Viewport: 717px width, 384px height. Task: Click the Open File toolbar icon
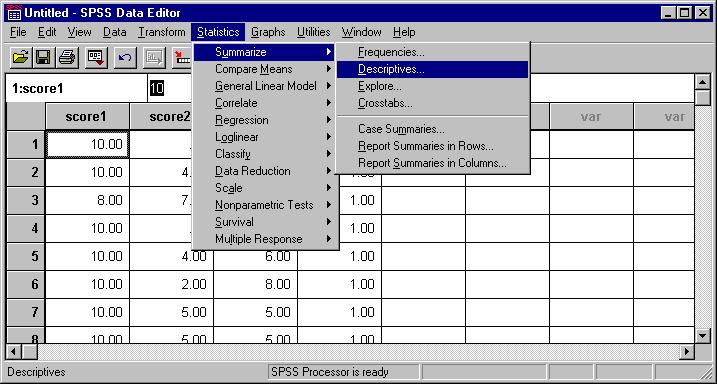(x=21, y=58)
